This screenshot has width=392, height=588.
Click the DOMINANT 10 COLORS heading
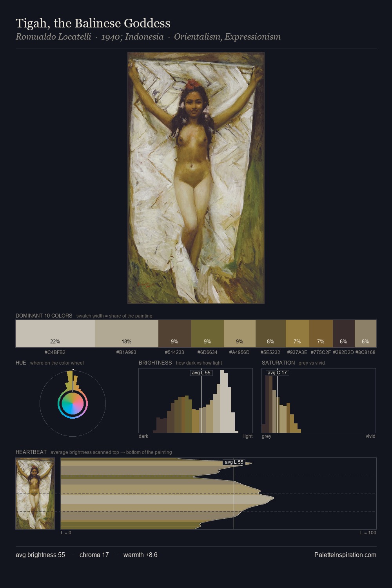click(x=44, y=316)
